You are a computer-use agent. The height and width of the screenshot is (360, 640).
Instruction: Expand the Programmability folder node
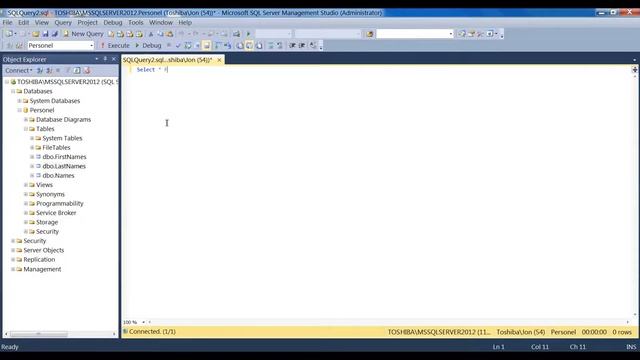[26, 203]
